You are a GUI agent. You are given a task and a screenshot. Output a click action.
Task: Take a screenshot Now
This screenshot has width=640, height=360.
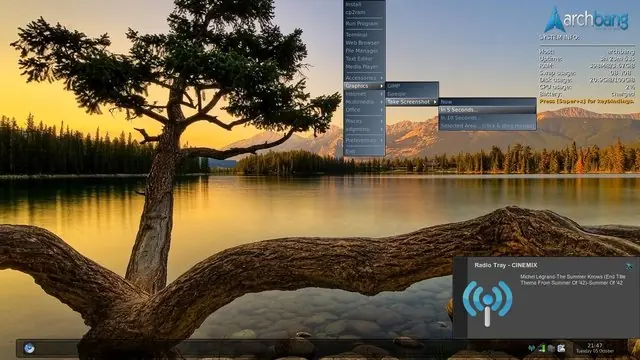pos(487,102)
